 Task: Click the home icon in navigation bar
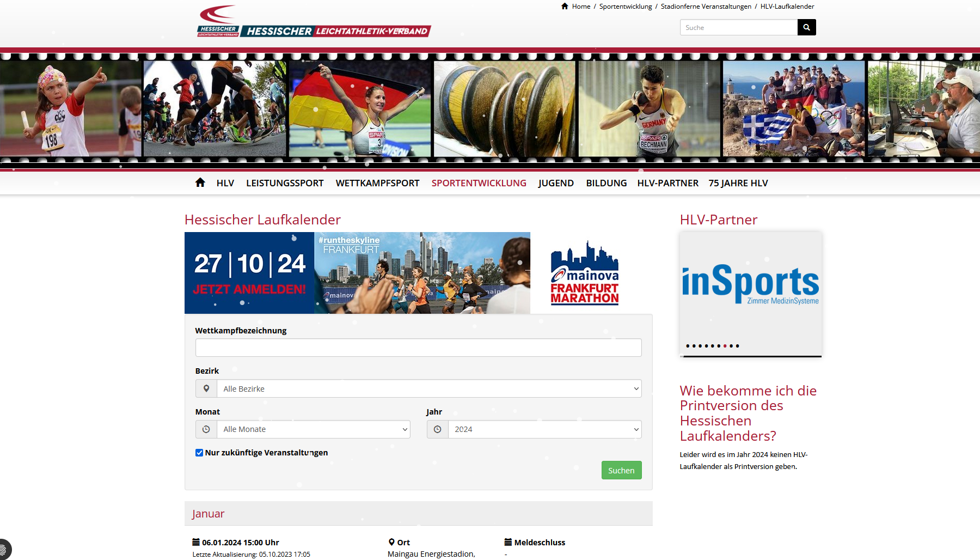[x=200, y=183]
